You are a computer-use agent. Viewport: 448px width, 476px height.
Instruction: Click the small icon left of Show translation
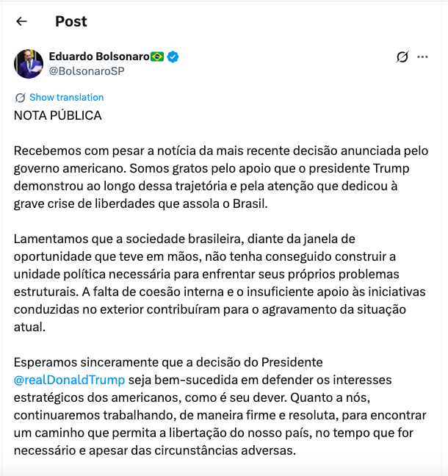pyautogui.click(x=20, y=98)
